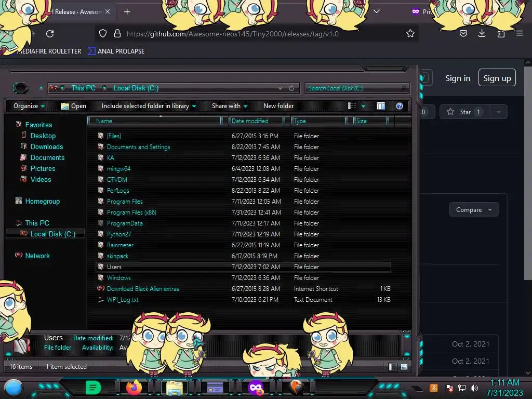Open network status in system tray
The height and width of the screenshot is (399, 532).
pos(462,388)
